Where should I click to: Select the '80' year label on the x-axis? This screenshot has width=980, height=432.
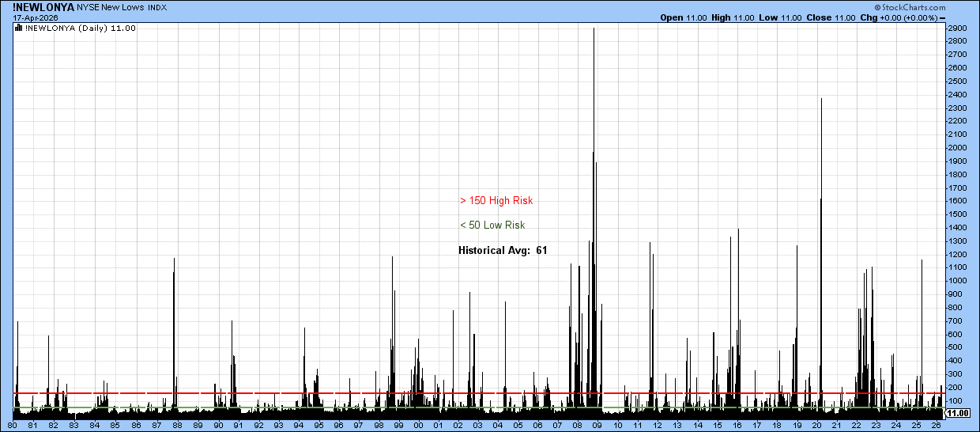[13, 425]
